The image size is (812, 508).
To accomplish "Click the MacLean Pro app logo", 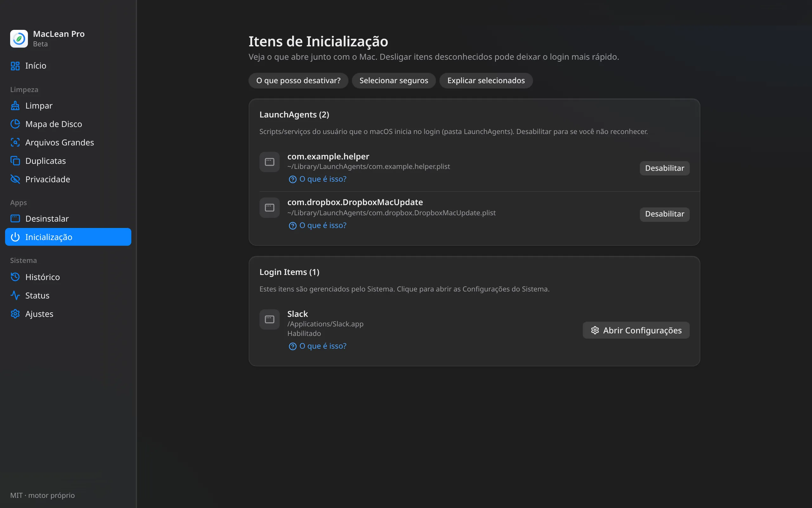I will coord(19,39).
